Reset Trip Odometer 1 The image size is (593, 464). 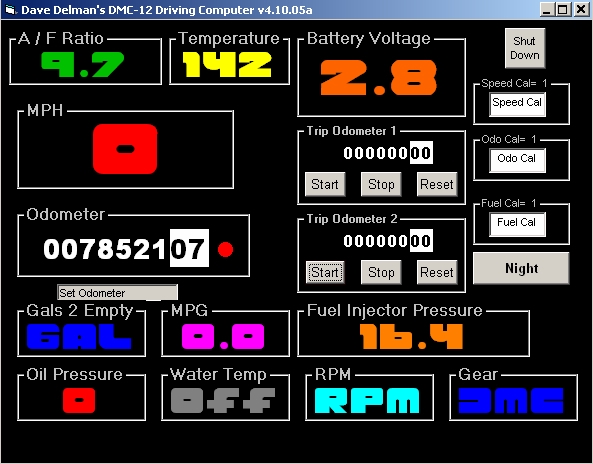click(437, 184)
